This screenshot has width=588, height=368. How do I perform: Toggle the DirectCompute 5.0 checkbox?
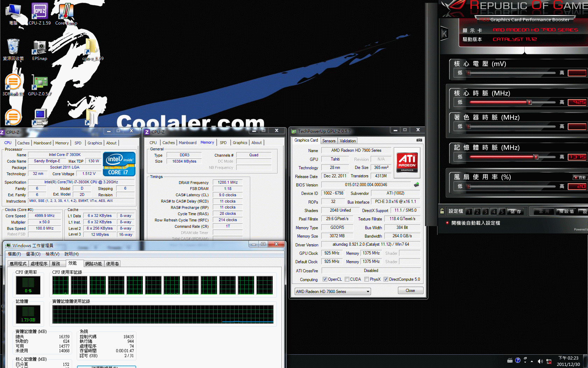(x=386, y=279)
